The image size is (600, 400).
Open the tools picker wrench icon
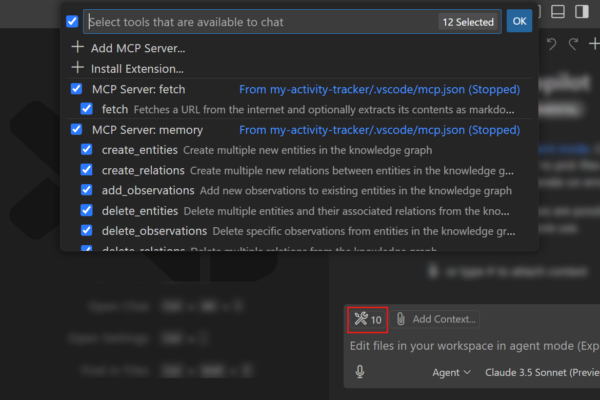[x=367, y=319]
